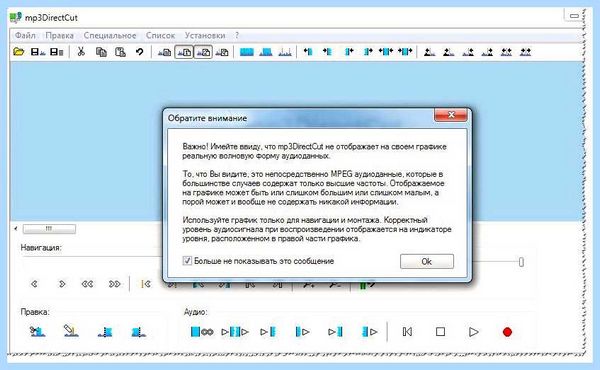Step back with single left chevron in Навигация
Image resolution: width=600 pixels, height=370 pixels.
(x=34, y=284)
